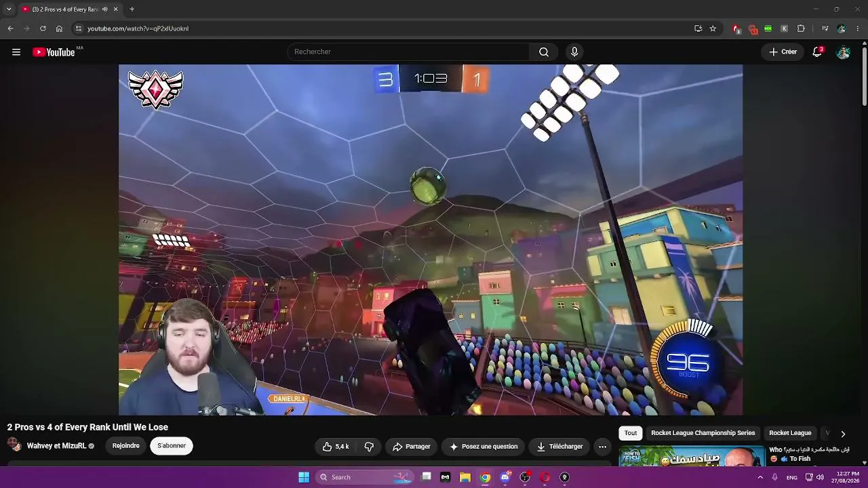
Task: Open the YouTube account avatar menu
Action: coord(843,52)
